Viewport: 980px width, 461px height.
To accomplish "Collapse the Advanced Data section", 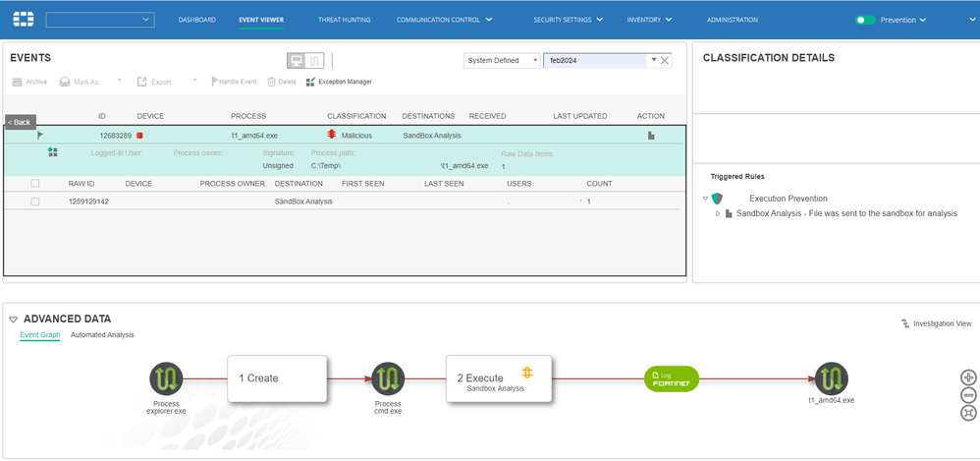I will (x=13, y=319).
